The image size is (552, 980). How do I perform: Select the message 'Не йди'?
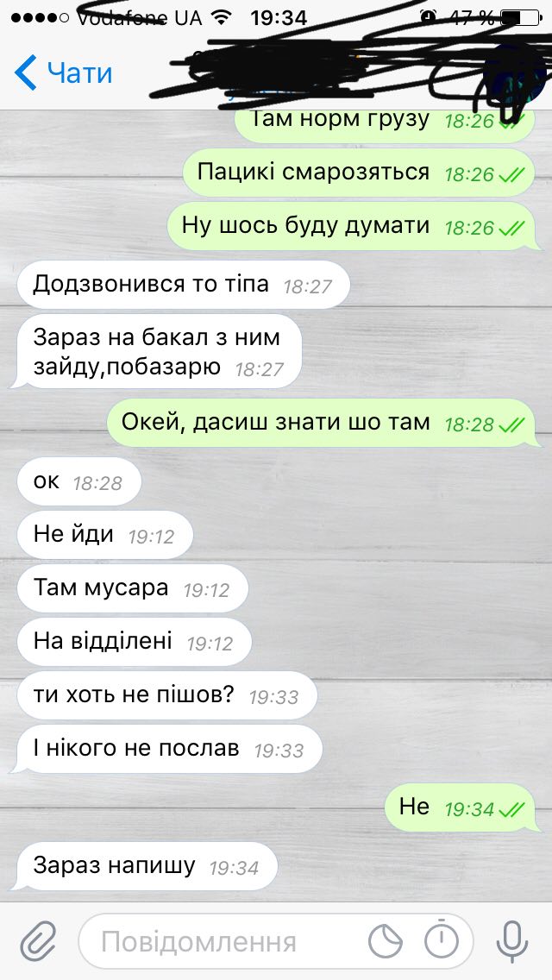[x=104, y=534]
